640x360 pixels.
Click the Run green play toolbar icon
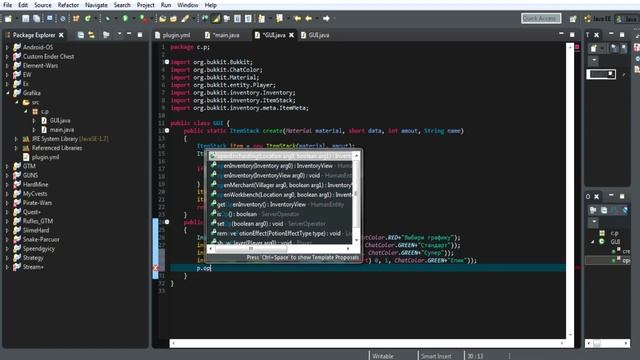(125, 18)
